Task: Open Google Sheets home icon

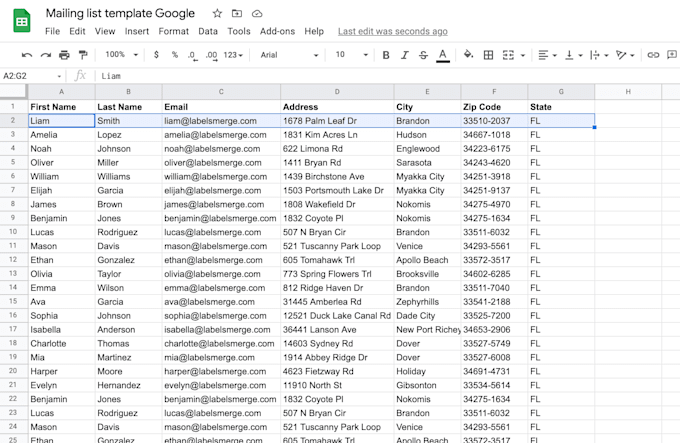Action: (x=22, y=21)
